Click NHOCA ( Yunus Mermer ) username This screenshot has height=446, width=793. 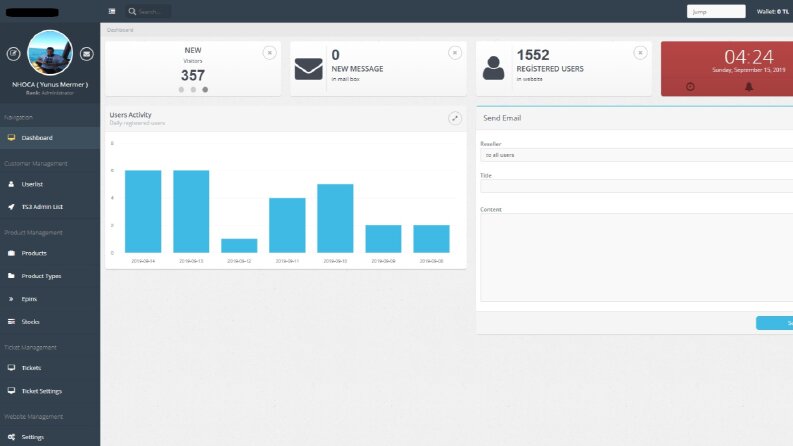tap(50, 84)
